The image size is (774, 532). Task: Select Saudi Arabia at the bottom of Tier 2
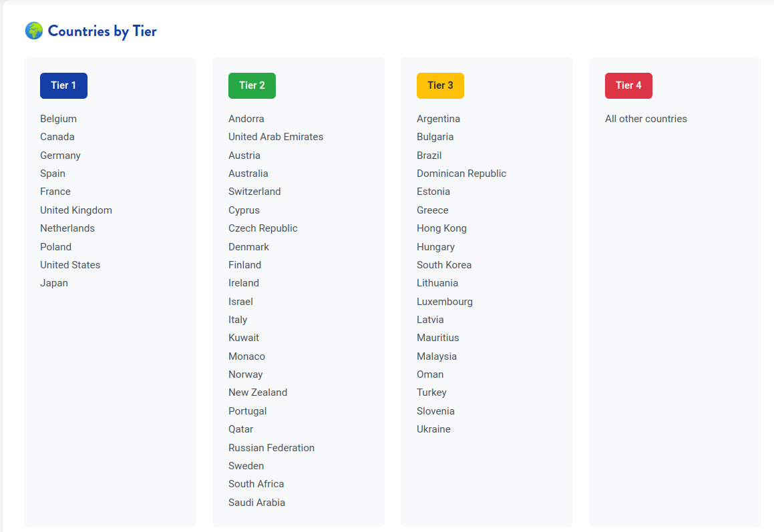point(256,502)
